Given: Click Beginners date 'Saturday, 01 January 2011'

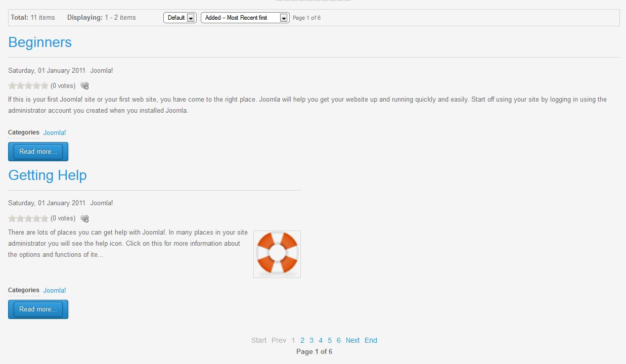Looking at the screenshot, I should pos(47,71).
